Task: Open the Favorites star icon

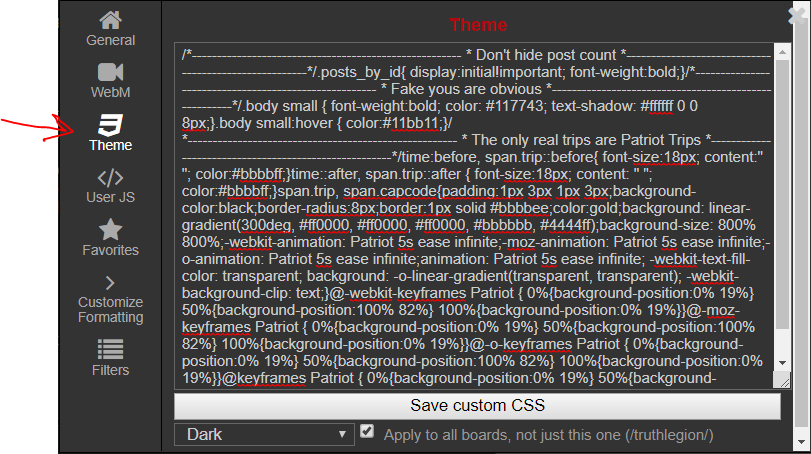Action: click(x=110, y=230)
